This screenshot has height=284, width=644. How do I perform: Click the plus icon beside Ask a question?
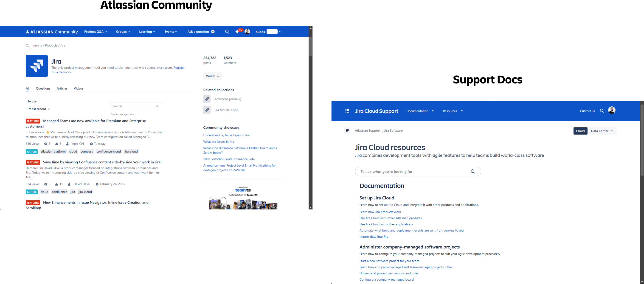(x=213, y=32)
